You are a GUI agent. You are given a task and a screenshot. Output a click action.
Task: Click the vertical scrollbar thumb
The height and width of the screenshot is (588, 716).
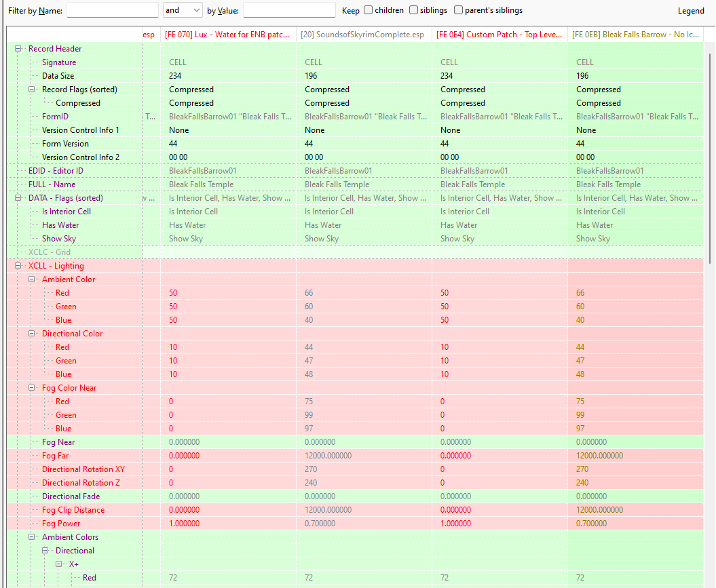710,157
